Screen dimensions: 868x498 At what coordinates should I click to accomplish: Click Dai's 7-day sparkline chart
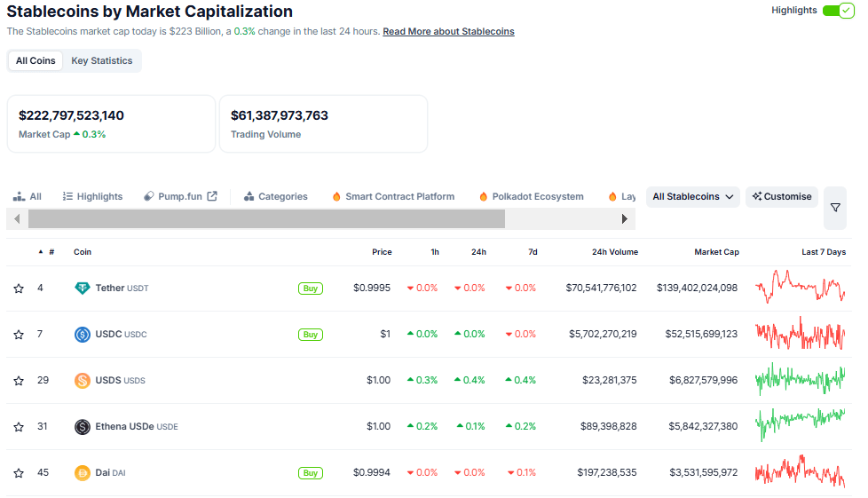click(x=801, y=471)
